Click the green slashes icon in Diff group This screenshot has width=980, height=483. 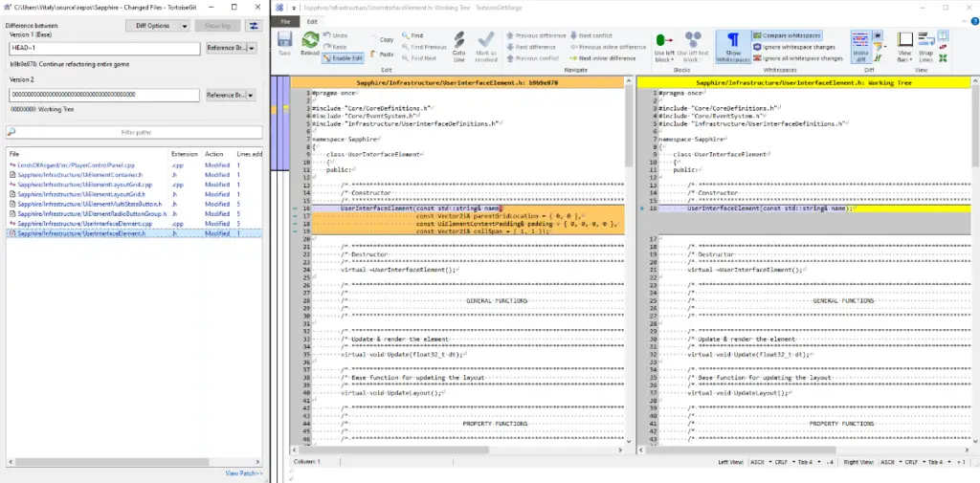878,58
